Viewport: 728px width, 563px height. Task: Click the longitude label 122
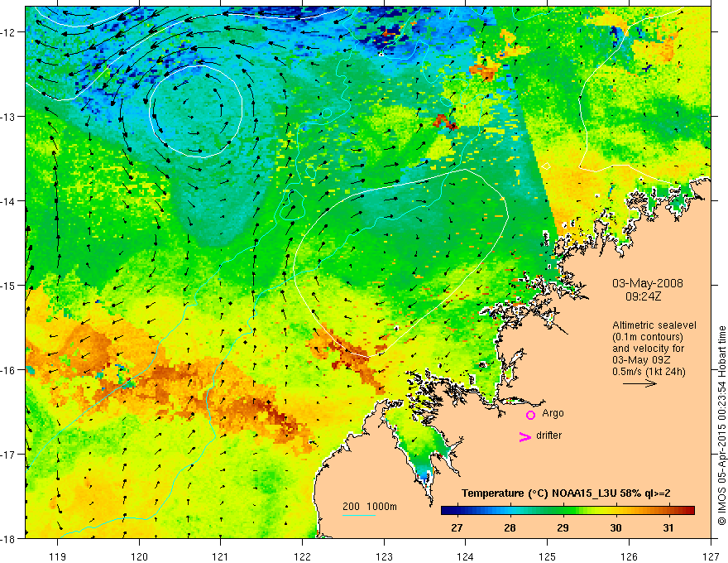coord(302,556)
